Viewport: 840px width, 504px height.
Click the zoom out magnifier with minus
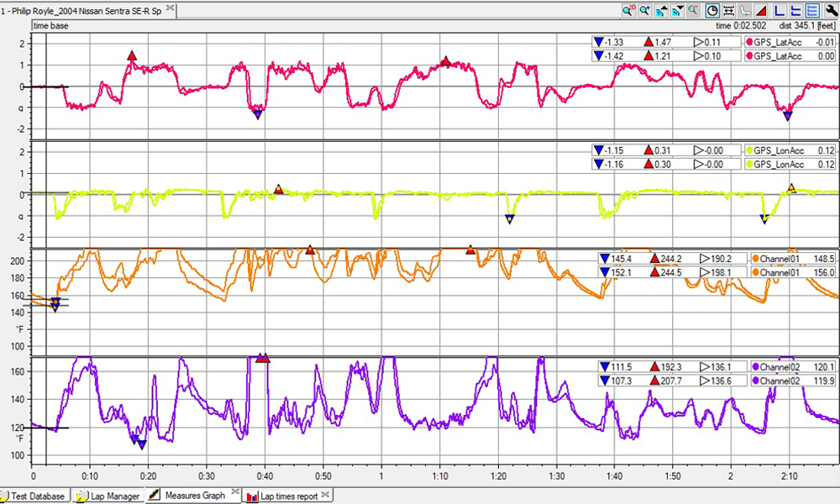tap(693, 11)
